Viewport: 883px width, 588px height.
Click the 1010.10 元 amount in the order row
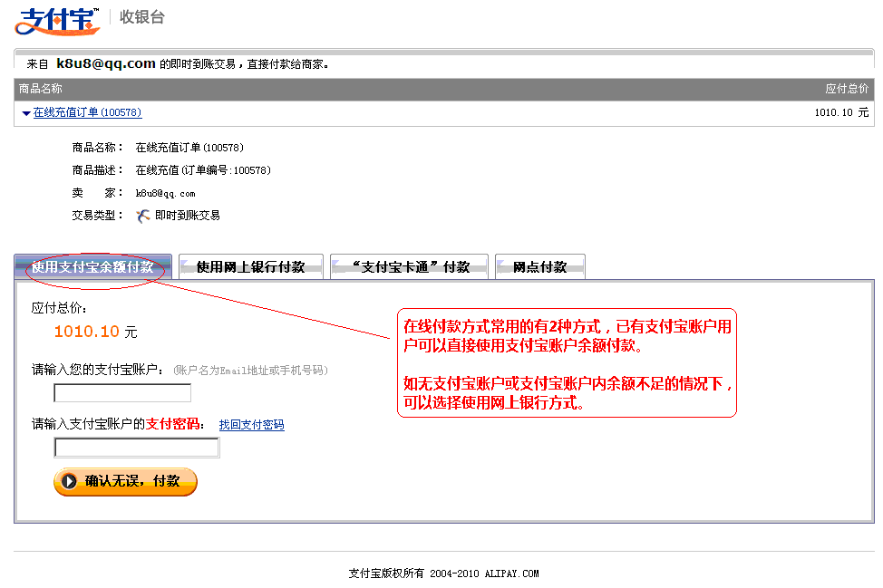pos(841,112)
